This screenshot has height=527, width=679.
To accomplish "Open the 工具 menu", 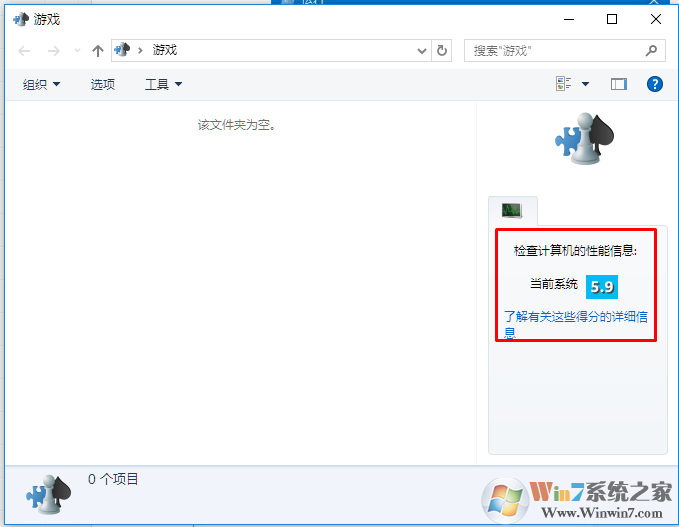I will tap(164, 84).
